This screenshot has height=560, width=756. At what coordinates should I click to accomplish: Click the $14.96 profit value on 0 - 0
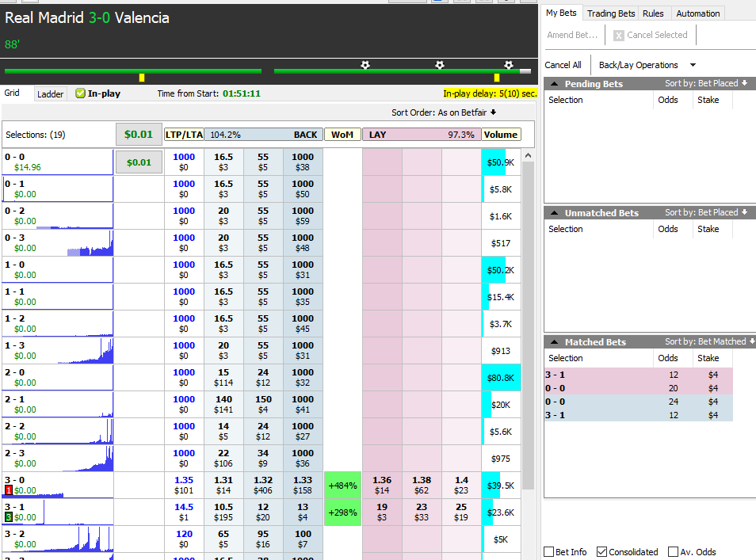click(x=28, y=167)
